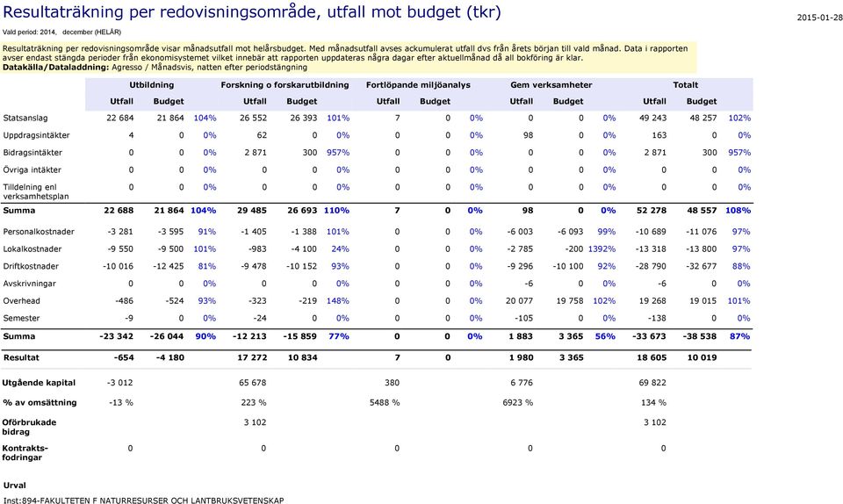Select the Uppdragsintäkter row label
The width and height of the screenshot is (843, 504).
pyautogui.click(x=36, y=135)
